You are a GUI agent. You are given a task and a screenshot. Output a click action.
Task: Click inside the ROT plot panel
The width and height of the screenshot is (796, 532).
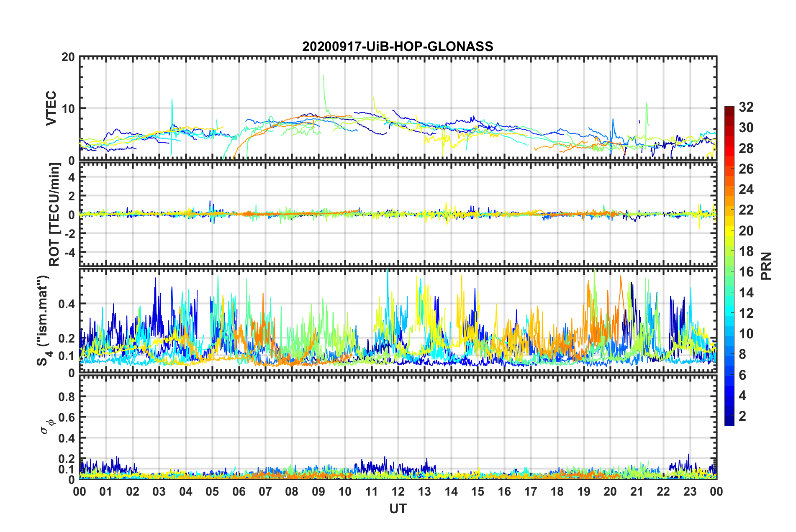click(398, 214)
